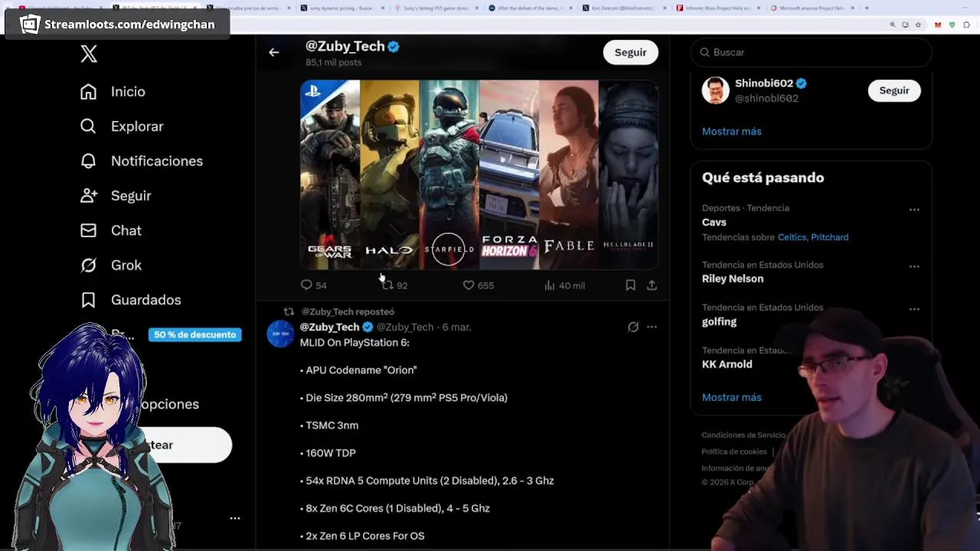This screenshot has height=551, width=980.
Task: Click the Guardados bookmark icon
Action: pos(89,300)
